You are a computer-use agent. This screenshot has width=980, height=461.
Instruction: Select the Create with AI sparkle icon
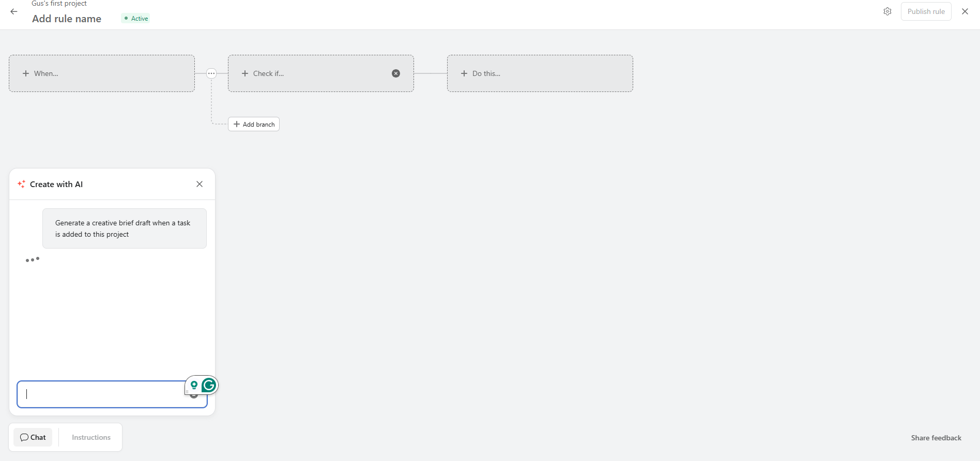coord(21,183)
